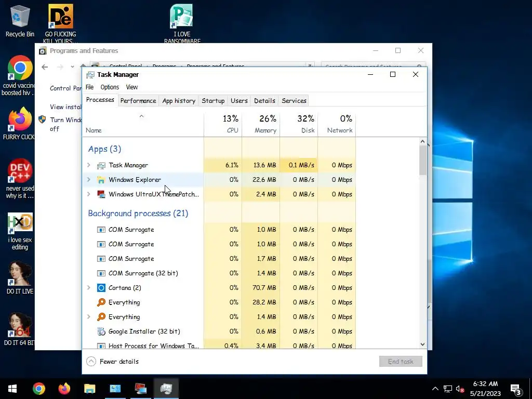Open File Explorer from the taskbar
Screen dimensions: 532x399
tap(89, 389)
